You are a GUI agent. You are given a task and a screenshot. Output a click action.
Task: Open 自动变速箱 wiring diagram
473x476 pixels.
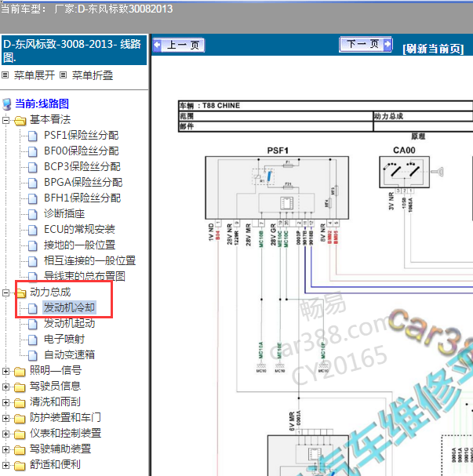(69, 354)
